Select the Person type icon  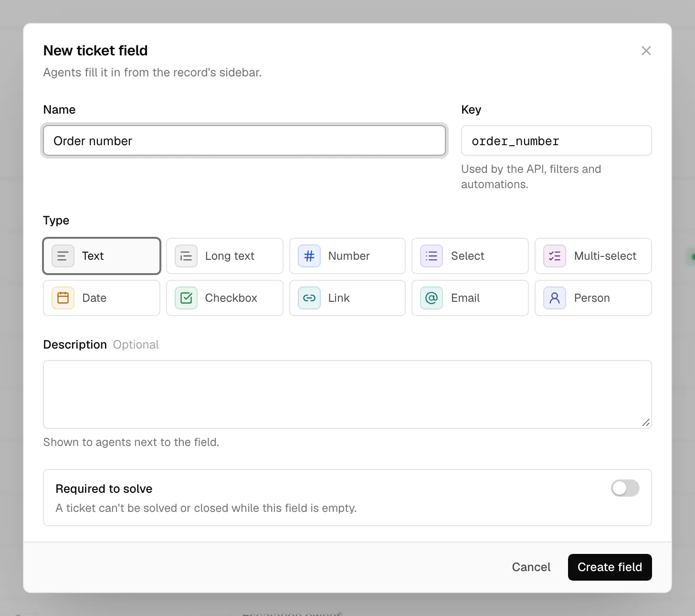point(555,298)
